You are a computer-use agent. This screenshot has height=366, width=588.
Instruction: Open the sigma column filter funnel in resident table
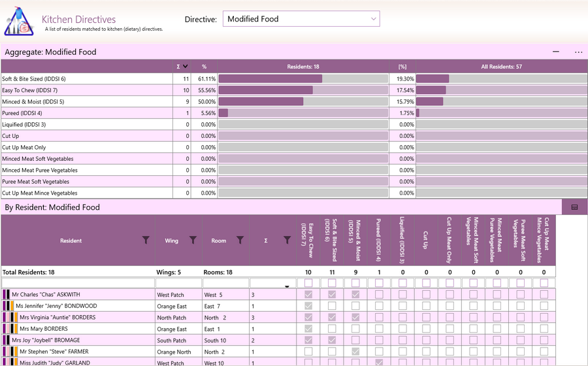287,240
